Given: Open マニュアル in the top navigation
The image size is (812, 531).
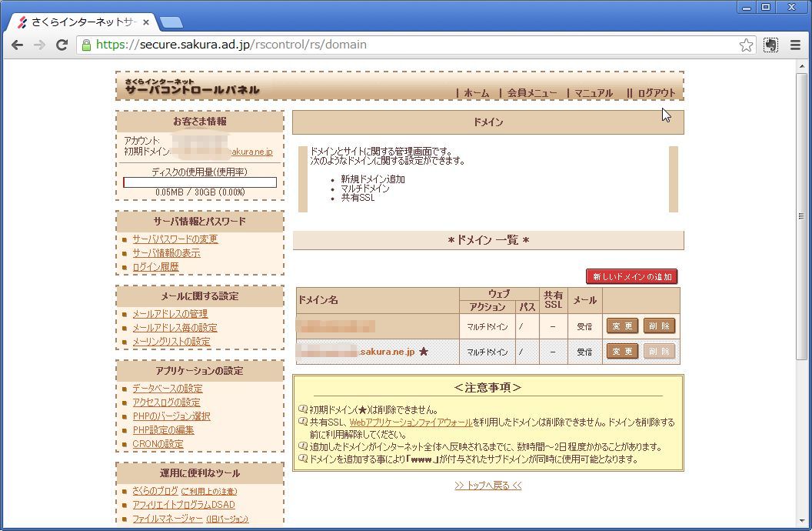Looking at the screenshot, I should [x=594, y=93].
